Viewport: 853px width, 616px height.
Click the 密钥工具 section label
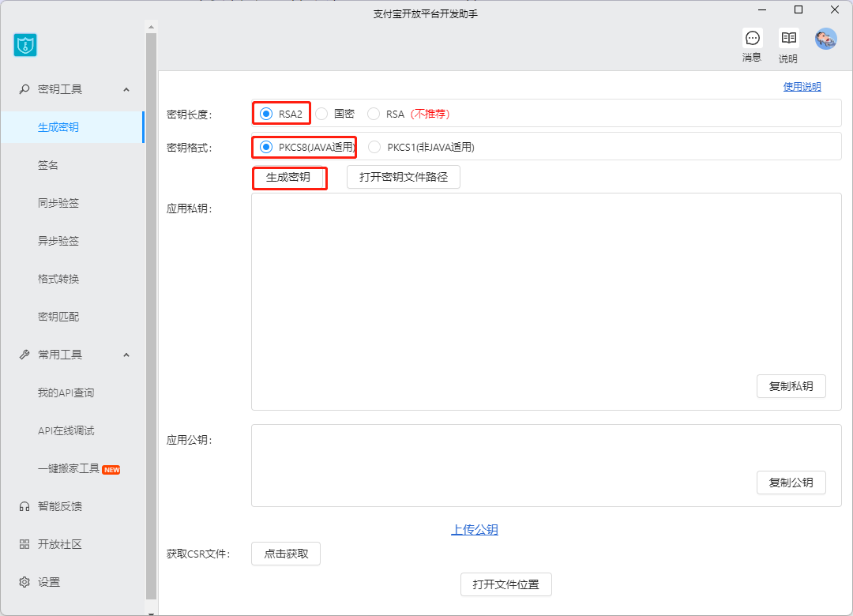pos(60,89)
